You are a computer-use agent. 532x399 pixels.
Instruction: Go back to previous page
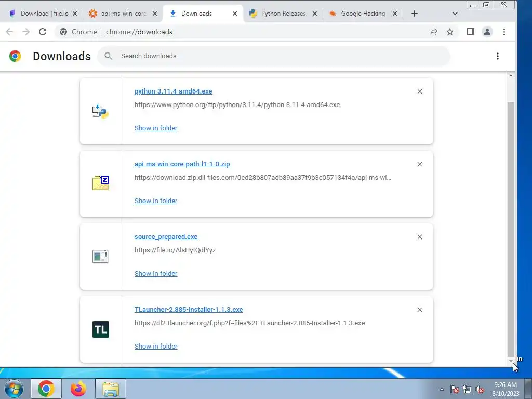9,32
